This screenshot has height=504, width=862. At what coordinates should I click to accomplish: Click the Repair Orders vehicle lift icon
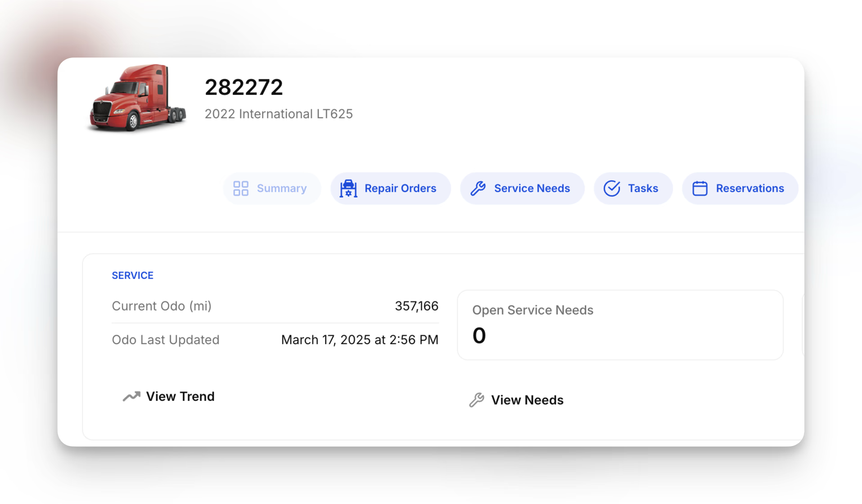pos(348,189)
